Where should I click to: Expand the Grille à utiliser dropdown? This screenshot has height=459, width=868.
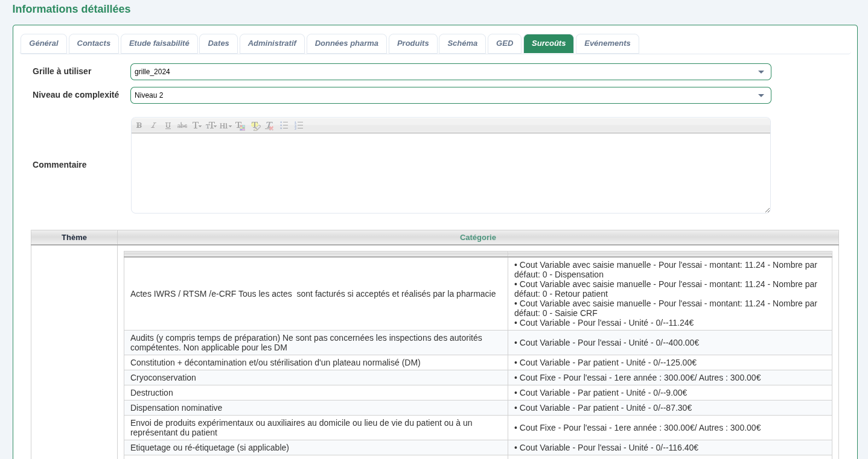(761, 72)
